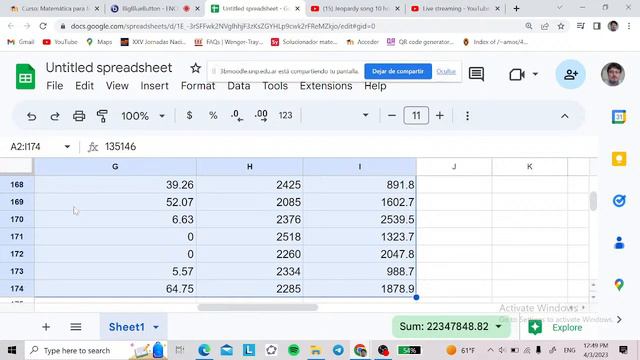Open a new browser tab
Screen dimensions: 640x360
[516, 9]
